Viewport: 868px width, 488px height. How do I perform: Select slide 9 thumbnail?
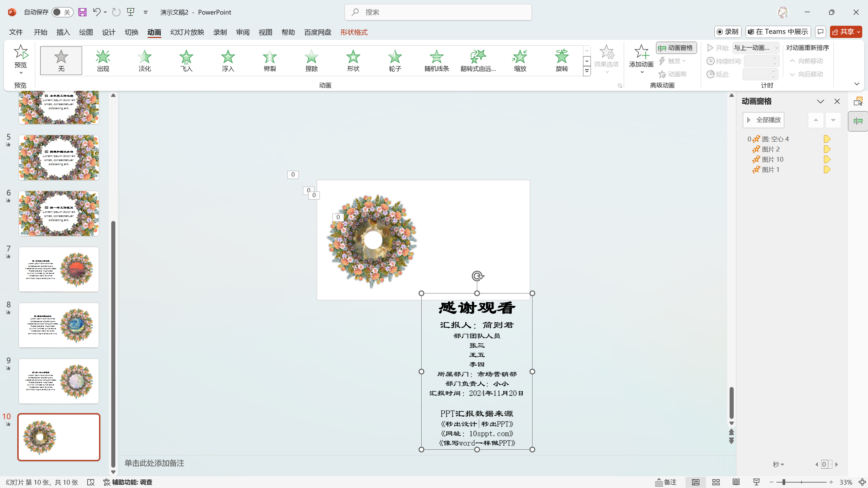tap(59, 381)
